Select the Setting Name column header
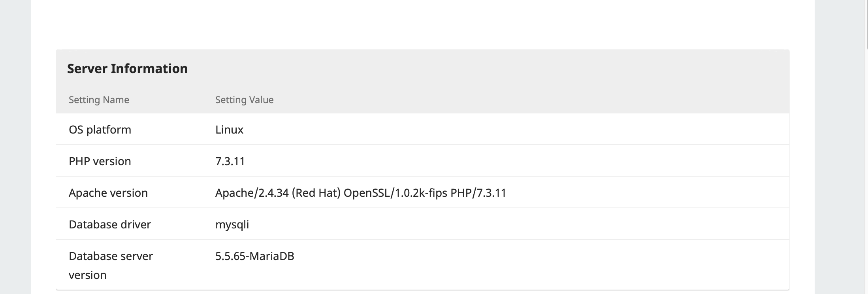 pyautogui.click(x=99, y=100)
